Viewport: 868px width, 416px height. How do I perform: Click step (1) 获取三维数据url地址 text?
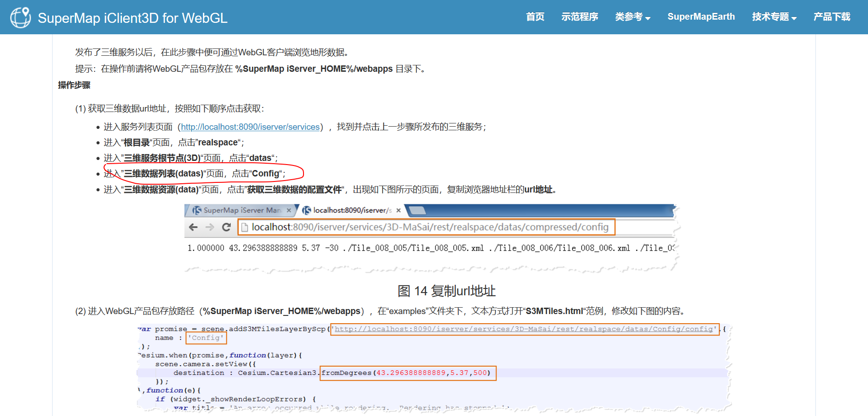(x=170, y=108)
